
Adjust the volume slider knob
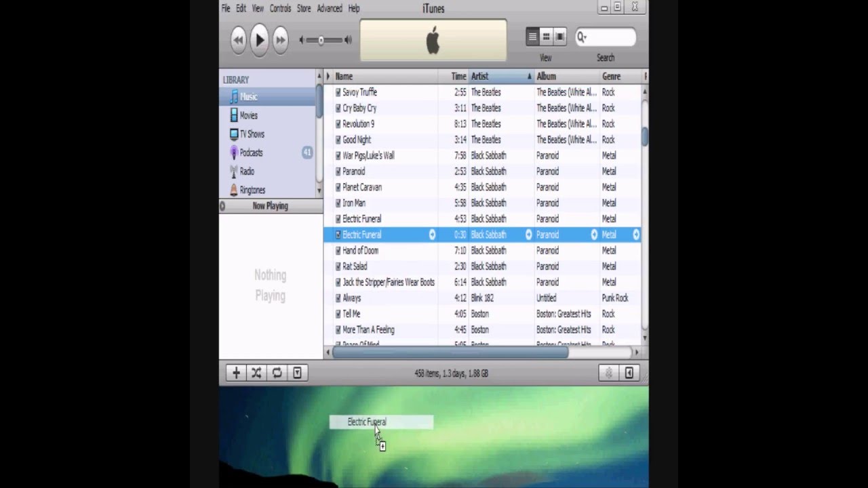click(321, 40)
